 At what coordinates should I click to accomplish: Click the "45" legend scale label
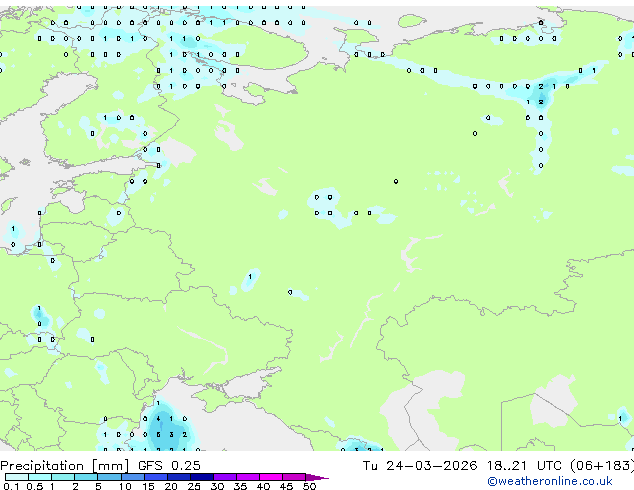286,486
